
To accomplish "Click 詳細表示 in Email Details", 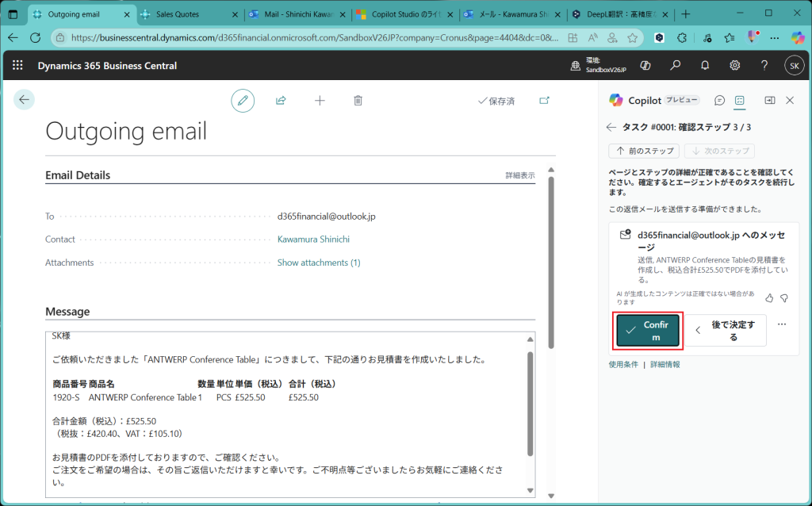I will point(520,175).
